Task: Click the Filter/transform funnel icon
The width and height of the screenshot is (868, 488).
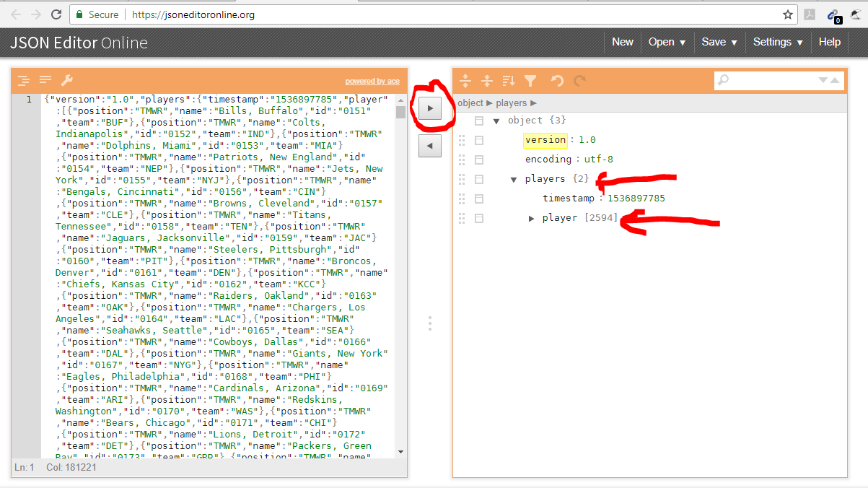Action: pyautogui.click(x=531, y=80)
